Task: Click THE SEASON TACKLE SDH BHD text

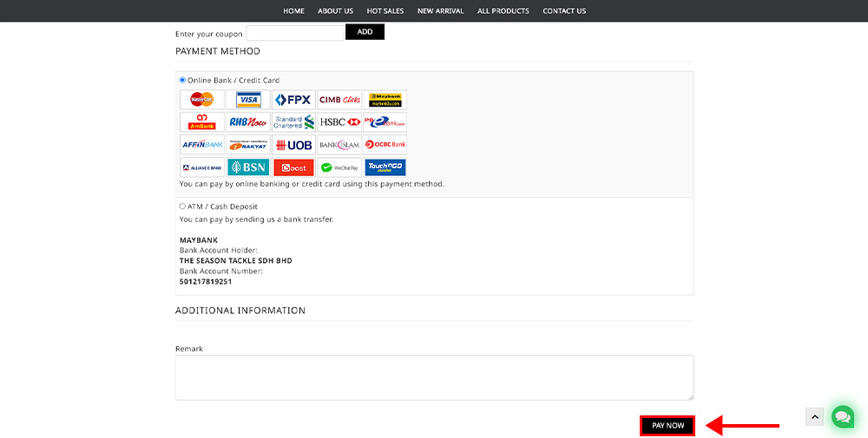Action: pyautogui.click(x=236, y=260)
